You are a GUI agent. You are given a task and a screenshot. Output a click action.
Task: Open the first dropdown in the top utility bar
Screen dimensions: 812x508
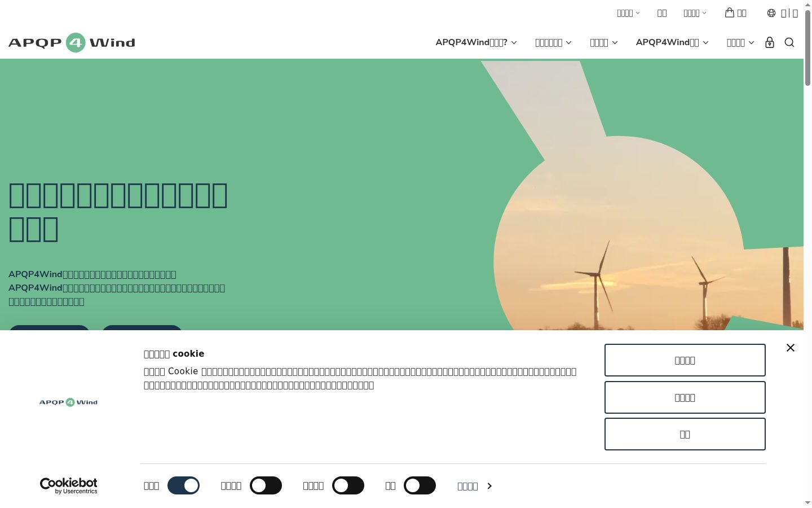coord(628,13)
